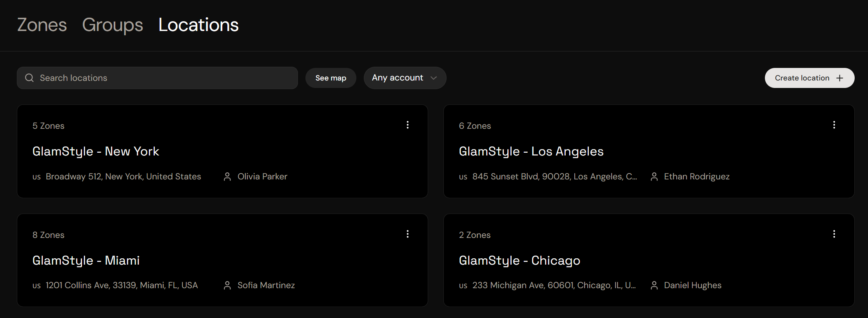
Task: Focus the Search locations field
Action: point(157,78)
